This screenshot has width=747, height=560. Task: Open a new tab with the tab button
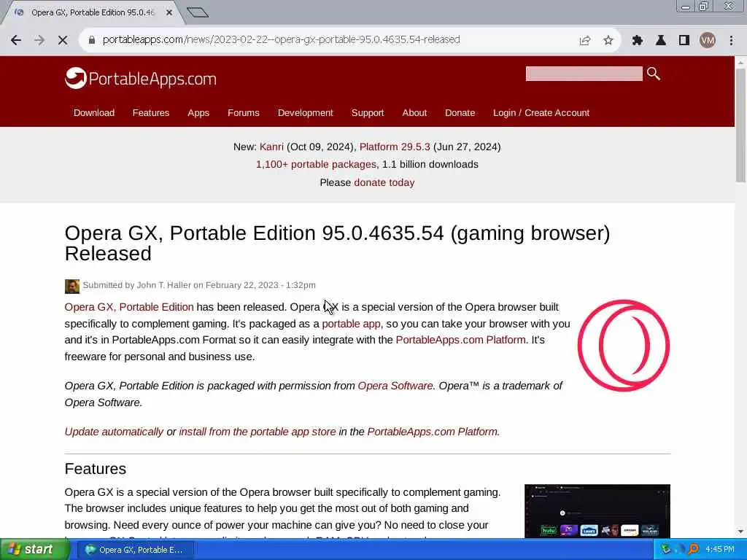pyautogui.click(x=198, y=12)
